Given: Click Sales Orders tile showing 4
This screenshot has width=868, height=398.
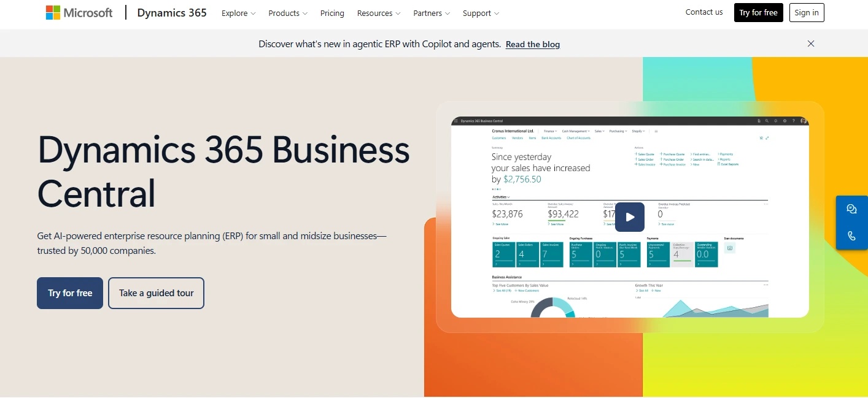Looking at the screenshot, I should point(527,254).
